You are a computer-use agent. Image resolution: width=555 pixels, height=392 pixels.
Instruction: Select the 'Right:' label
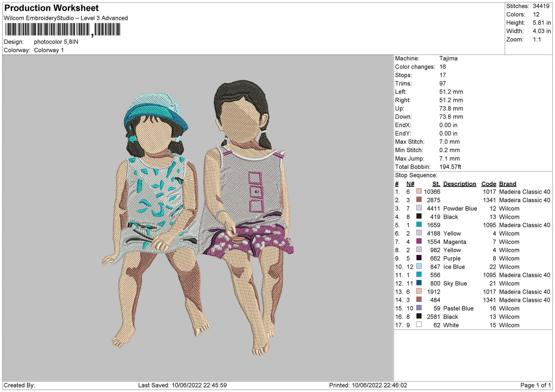coord(403,100)
